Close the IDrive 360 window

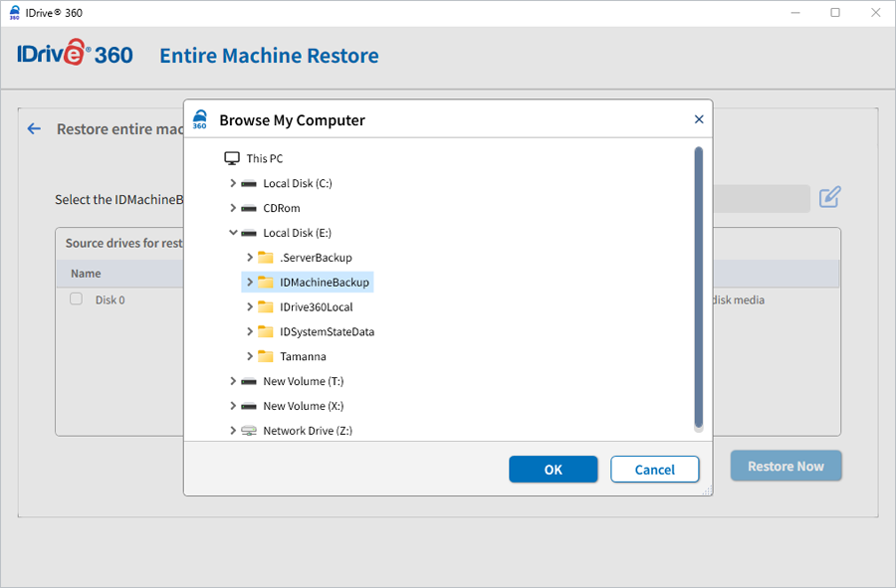coord(875,13)
